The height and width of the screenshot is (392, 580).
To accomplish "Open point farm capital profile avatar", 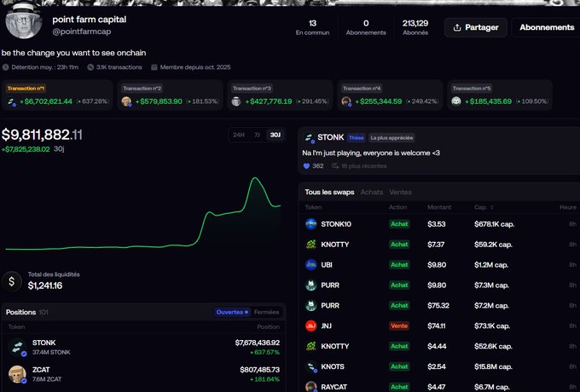I will [x=24, y=21].
